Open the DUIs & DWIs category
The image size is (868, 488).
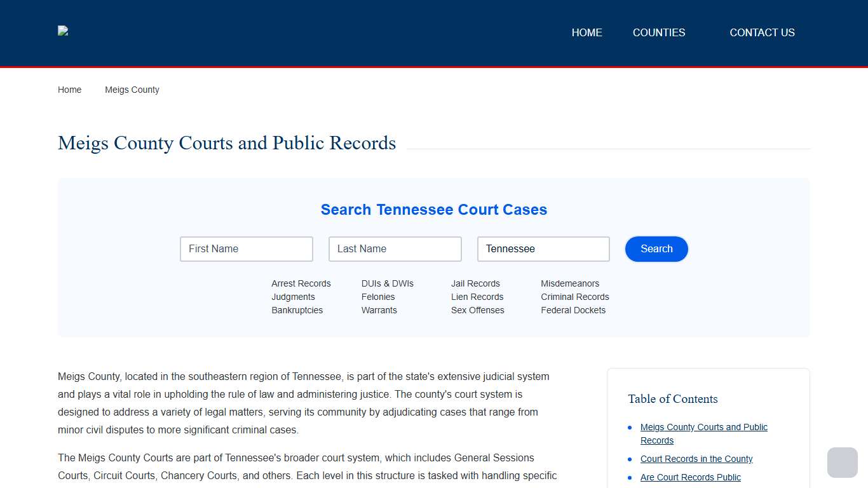(x=388, y=283)
